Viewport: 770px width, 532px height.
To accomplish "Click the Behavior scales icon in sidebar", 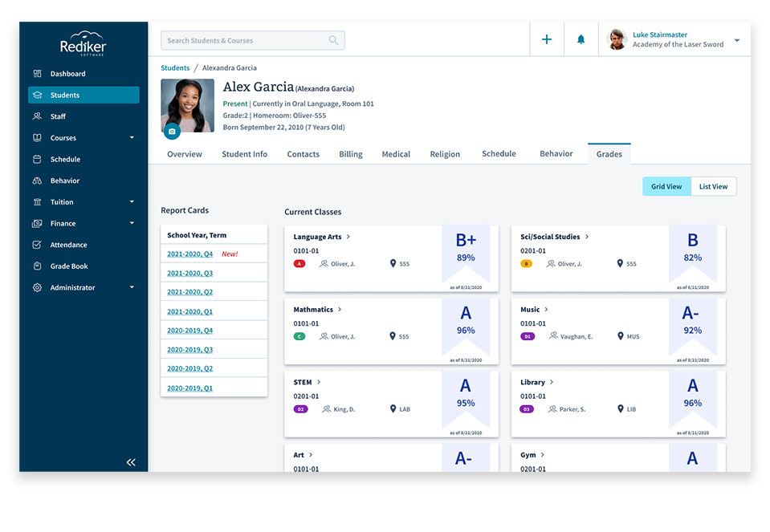I will [37, 181].
